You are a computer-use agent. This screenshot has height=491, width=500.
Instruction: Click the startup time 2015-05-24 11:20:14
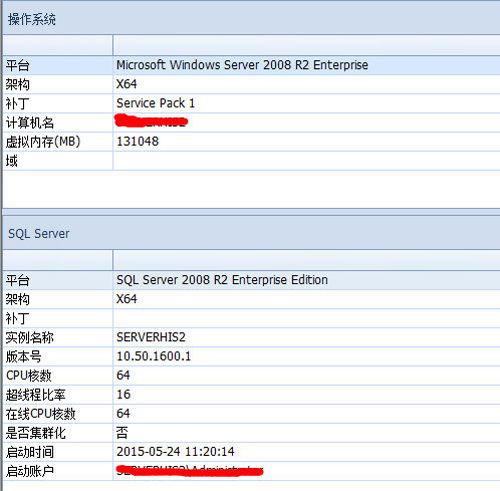pyautogui.click(x=175, y=452)
